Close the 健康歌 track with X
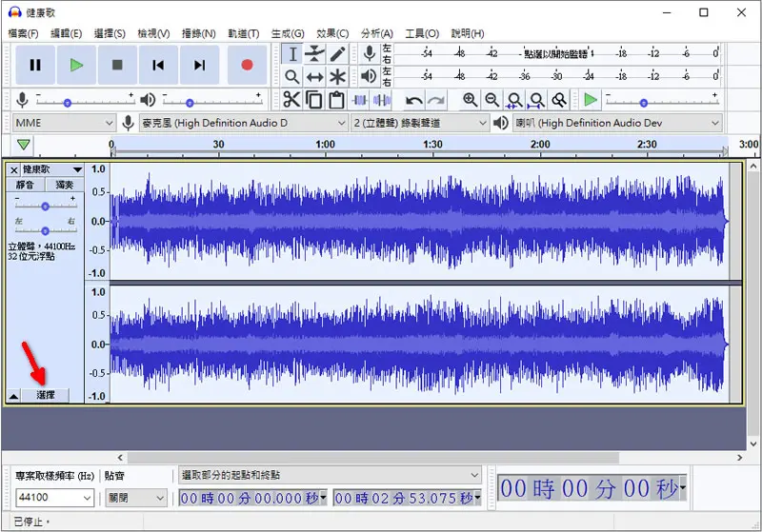The image size is (762, 532). pyautogui.click(x=13, y=170)
